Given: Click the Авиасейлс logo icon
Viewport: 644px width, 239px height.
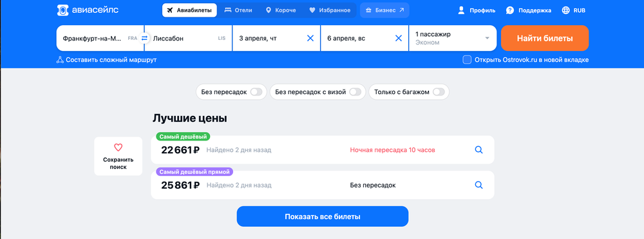Looking at the screenshot, I should (x=62, y=10).
